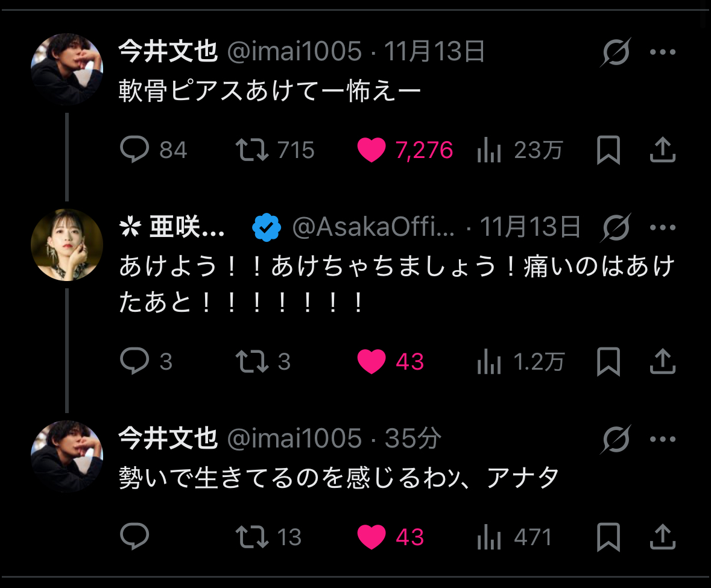711x588 pixels.
Task: Reply to 亜咲's あけよう tweet
Action: click(134, 361)
